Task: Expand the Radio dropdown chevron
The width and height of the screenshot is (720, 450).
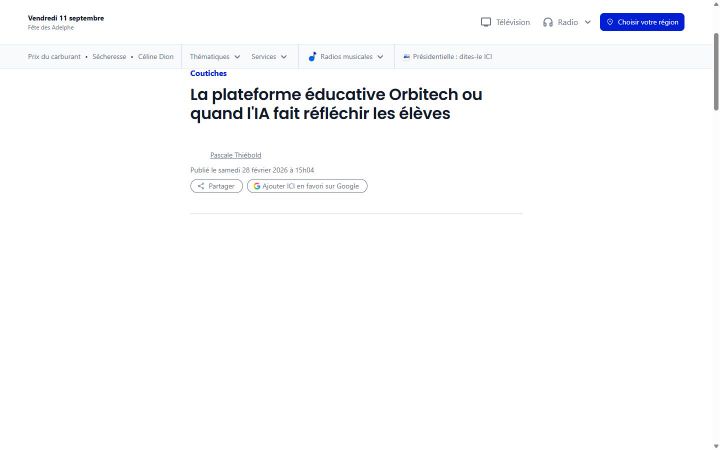Action: click(x=587, y=22)
